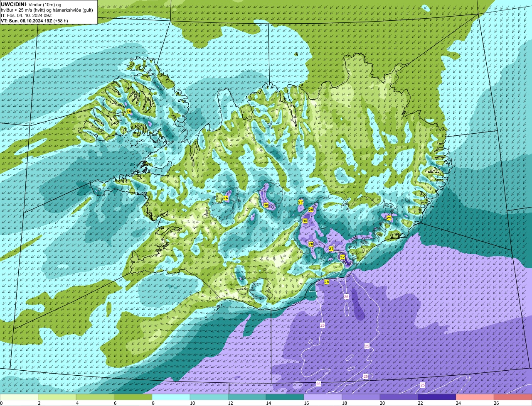Image resolution: width=532 pixels, height=406 pixels.
Task: Select the 10–12 m/s turquoise legend swatch
Action: 209,397
